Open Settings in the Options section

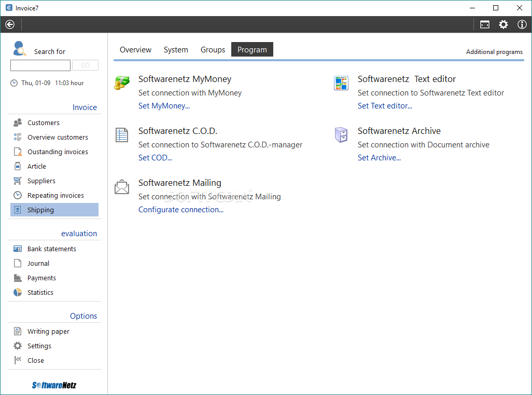click(x=54, y=346)
